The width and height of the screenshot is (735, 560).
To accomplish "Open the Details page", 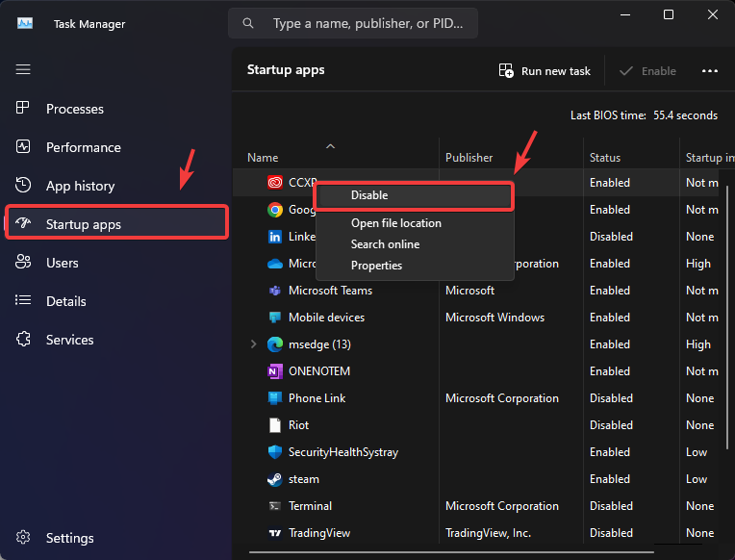I will pyautogui.click(x=65, y=301).
